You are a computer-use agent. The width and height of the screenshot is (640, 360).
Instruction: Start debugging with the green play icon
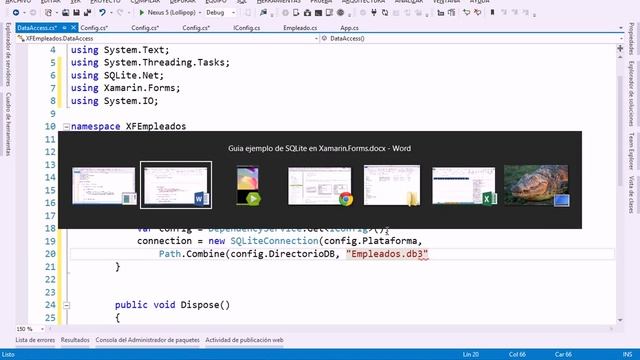(141, 13)
